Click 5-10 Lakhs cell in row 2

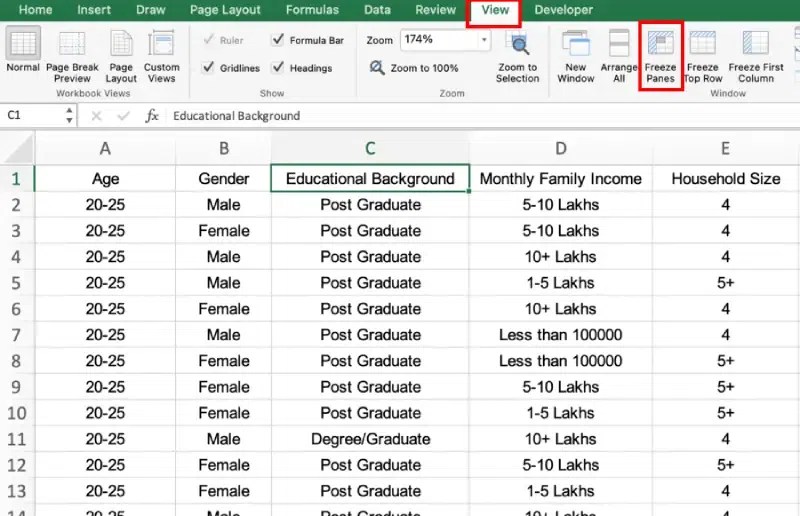pos(560,205)
